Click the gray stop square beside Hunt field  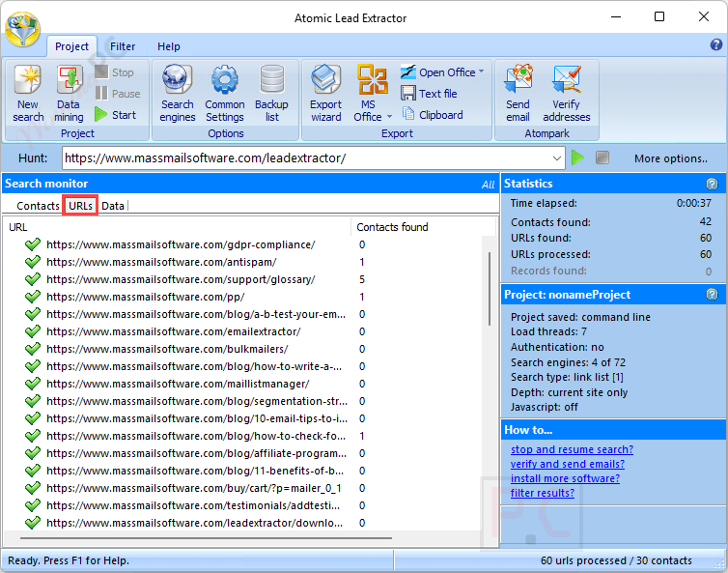point(602,158)
